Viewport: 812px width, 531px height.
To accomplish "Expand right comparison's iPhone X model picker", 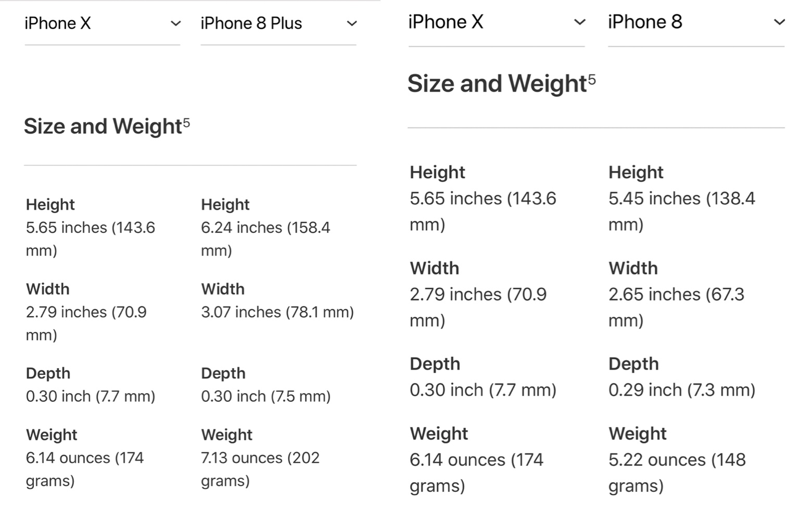I will click(497, 23).
